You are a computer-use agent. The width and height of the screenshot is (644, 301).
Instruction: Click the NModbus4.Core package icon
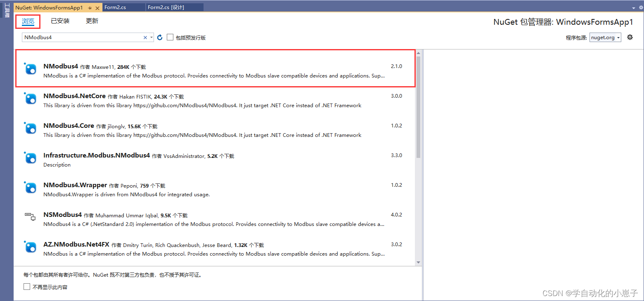point(30,128)
